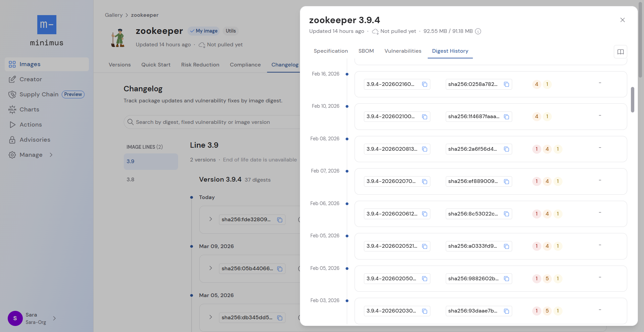Click the Mar 09, 2026 changelog date
Screen dimensions: 644x332
(x=216, y=246)
